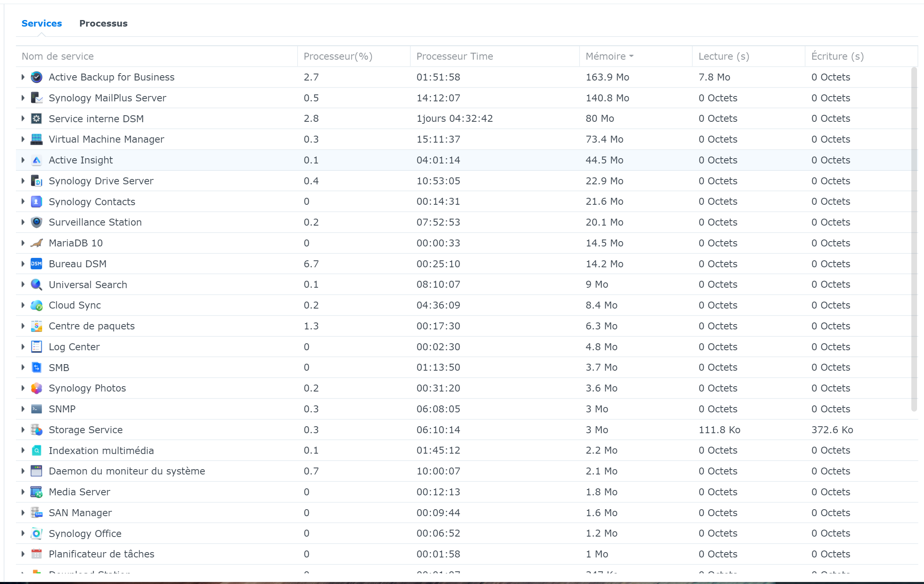Image resolution: width=924 pixels, height=584 pixels.
Task: Select the Indexation multimédia service name
Action: click(101, 450)
